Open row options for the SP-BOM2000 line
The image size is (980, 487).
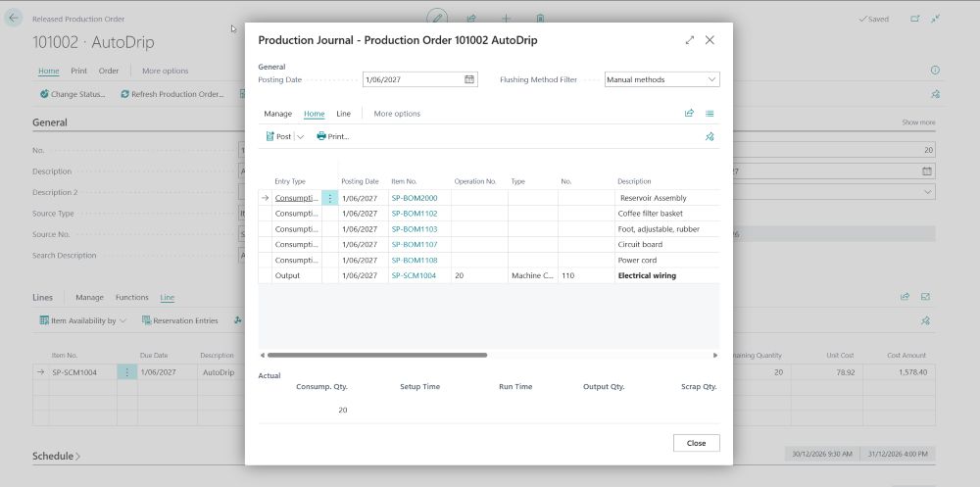[330, 198]
